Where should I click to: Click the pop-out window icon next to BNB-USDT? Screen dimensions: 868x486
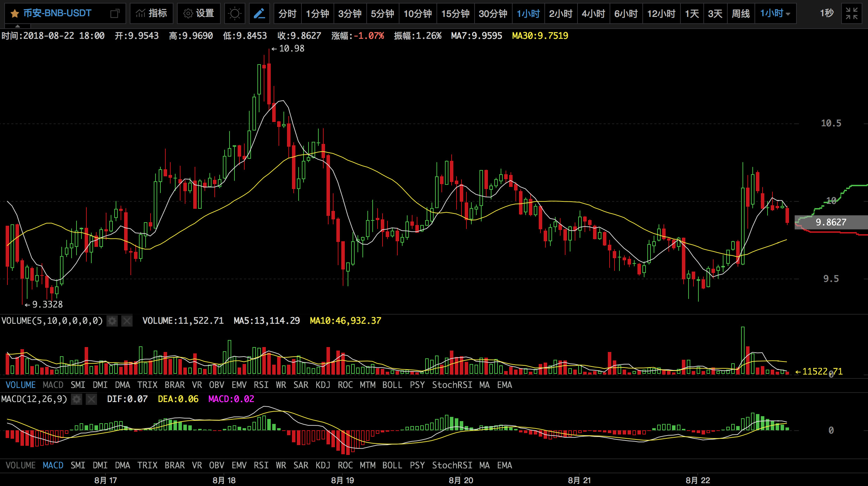(x=115, y=14)
